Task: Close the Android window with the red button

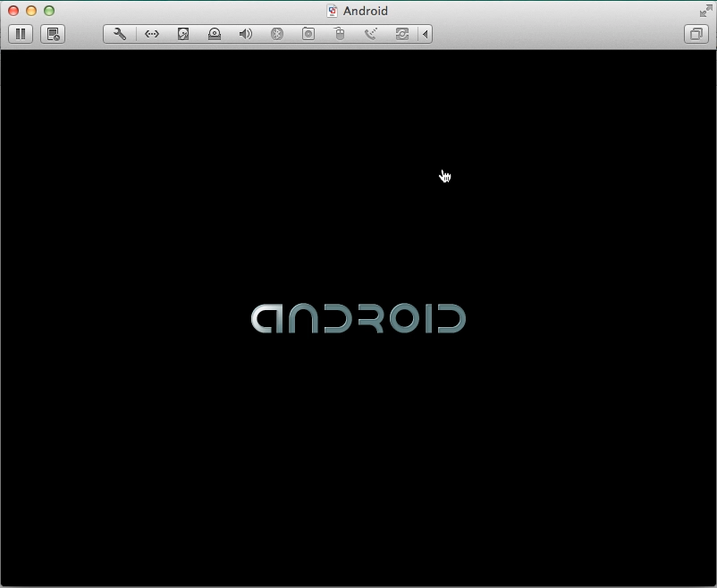Action: tap(13, 11)
